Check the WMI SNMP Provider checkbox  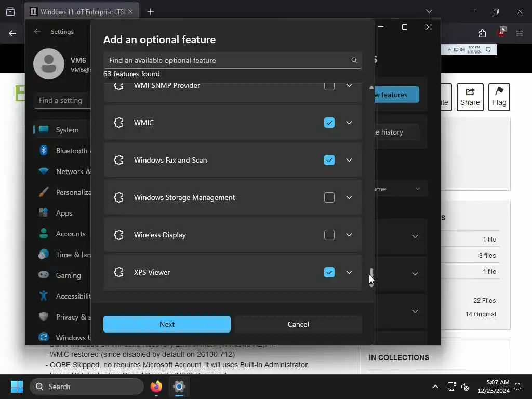[x=329, y=86]
